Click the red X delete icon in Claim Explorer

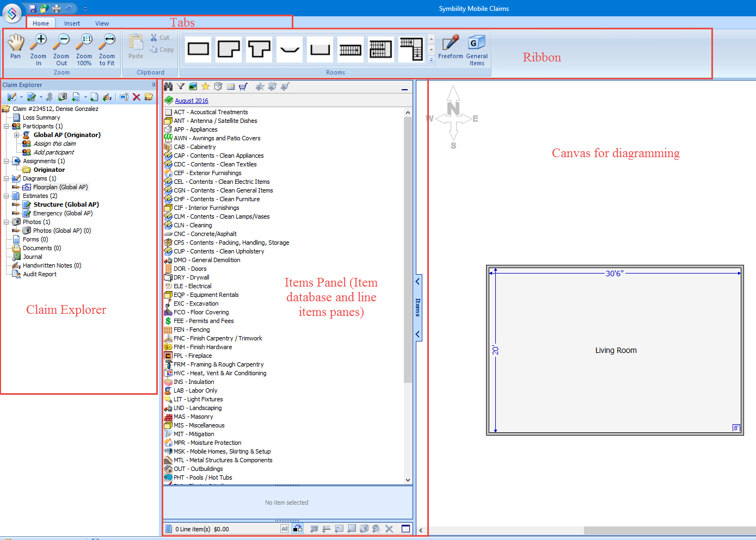point(137,97)
